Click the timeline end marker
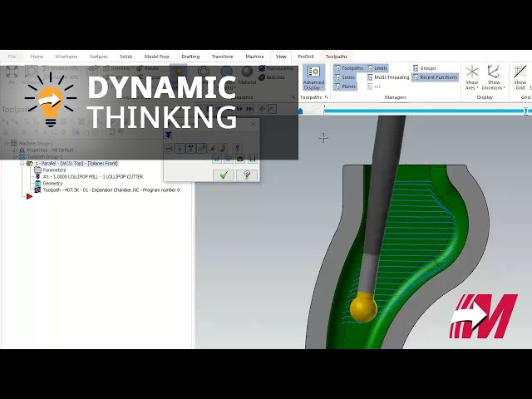 [x=525, y=111]
